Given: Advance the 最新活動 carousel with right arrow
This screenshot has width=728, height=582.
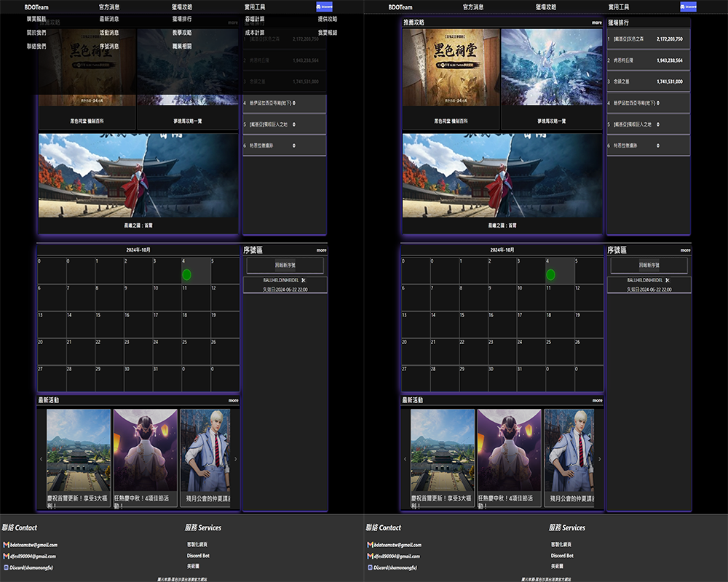Looking at the screenshot, I should [x=235, y=459].
